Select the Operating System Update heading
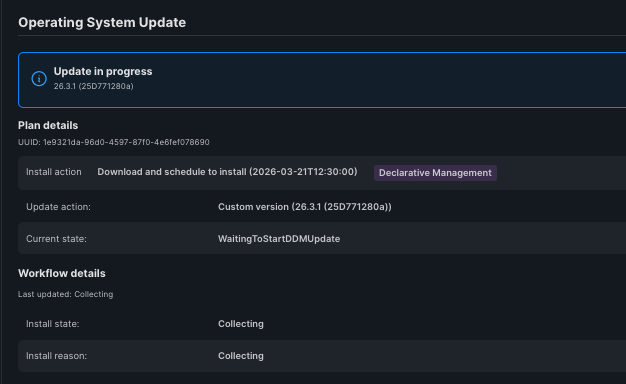This screenshot has width=626, height=384. 102,22
